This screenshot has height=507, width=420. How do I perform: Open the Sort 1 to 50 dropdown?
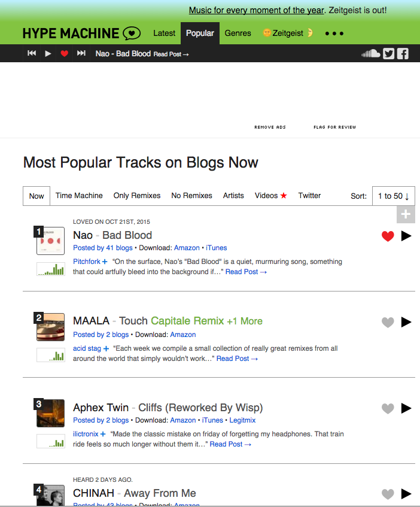tap(394, 196)
